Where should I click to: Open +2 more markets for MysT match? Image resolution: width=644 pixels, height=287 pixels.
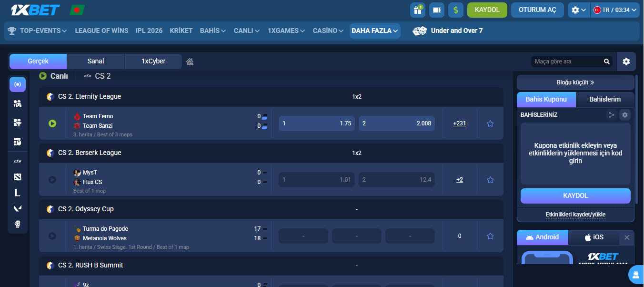click(x=460, y=180)
